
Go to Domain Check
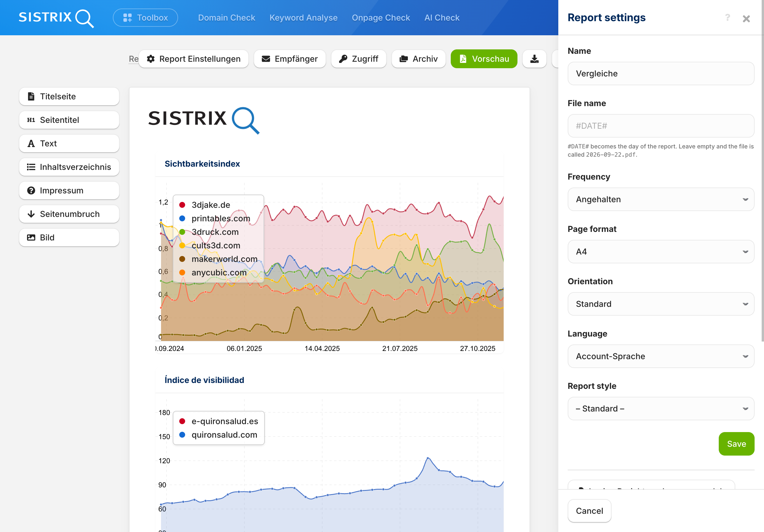tap(227, 18)
